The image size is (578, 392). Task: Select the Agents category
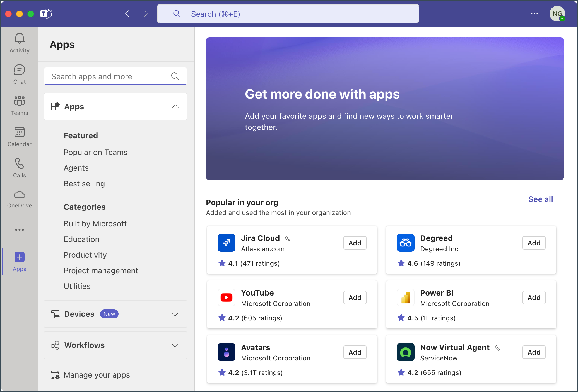pos(76,168)
